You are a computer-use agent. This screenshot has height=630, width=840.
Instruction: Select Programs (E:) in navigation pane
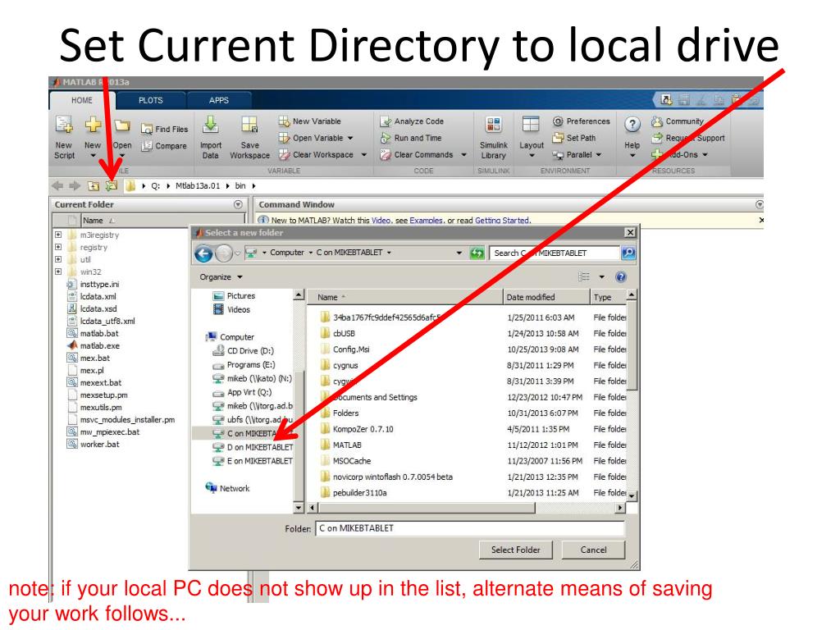tap(244, 365)
